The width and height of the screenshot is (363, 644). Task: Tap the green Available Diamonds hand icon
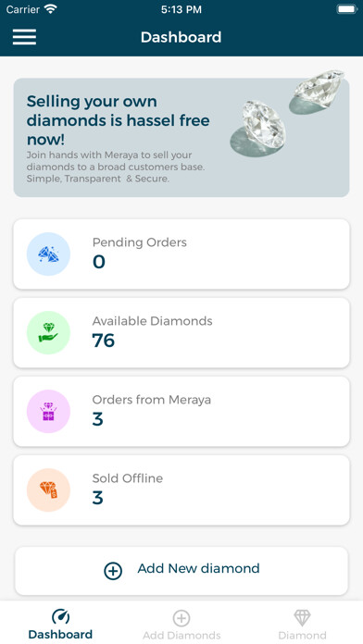pyautogui.click(x=48, y=333)
